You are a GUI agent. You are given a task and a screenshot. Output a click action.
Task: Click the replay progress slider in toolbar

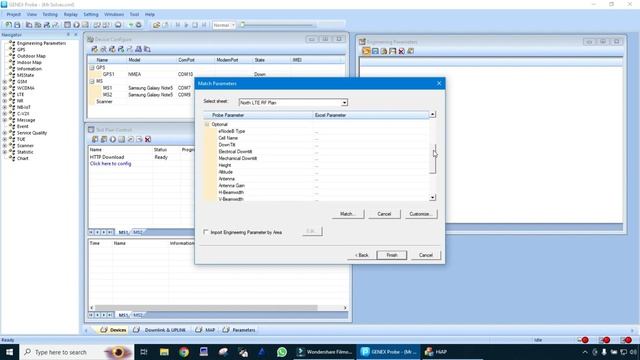278,25
